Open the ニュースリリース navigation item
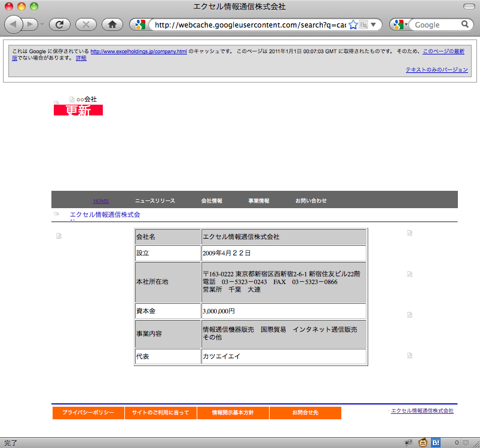Viewport: 480px width, 448px height. [155, 201]
